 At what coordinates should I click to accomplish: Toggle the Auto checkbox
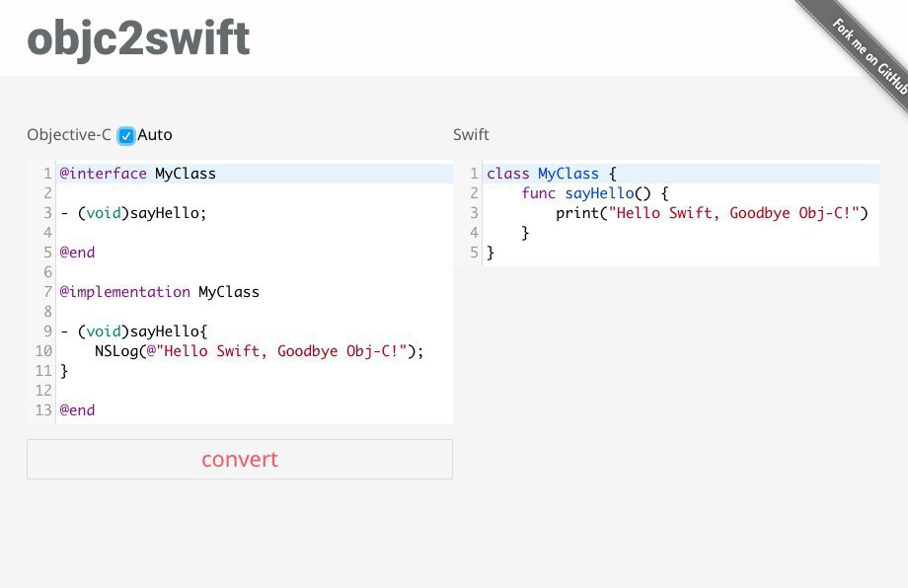126,135
